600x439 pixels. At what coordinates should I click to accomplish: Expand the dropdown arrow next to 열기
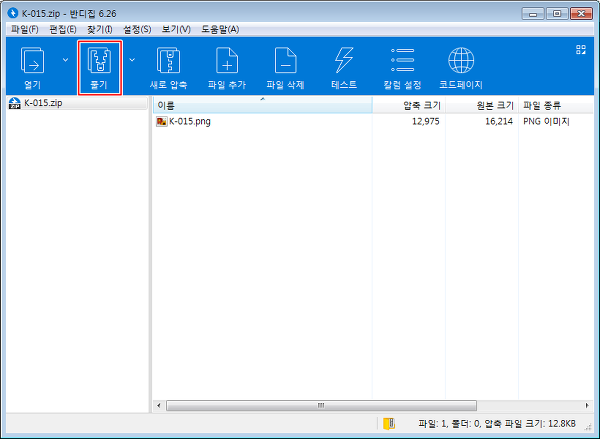(x=65, y=60)
